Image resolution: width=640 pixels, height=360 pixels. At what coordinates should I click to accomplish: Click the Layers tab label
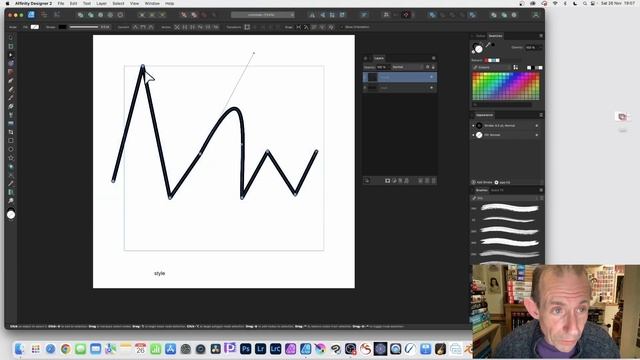[x=379, y=58]
